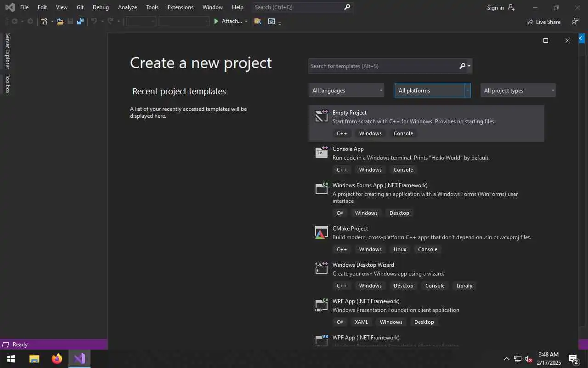Click the account person icon beside Sign in
Viewport: 588px width, 368px height.
click(x=511, y=7)
